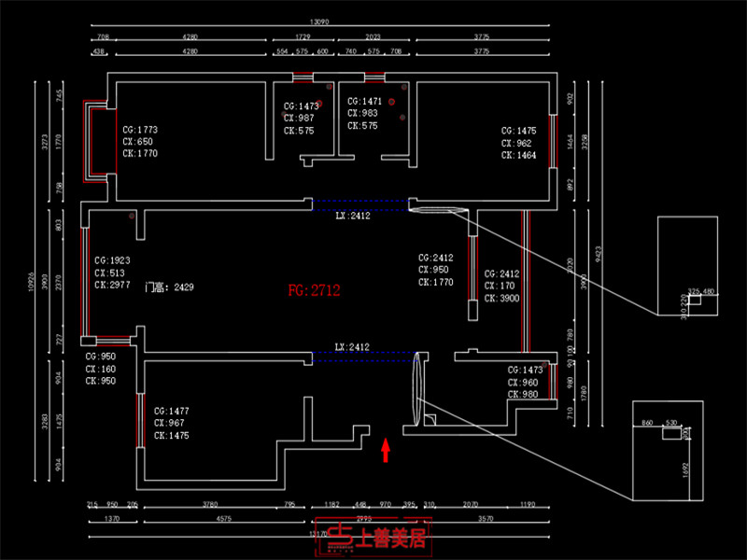Viewport: 747px width, 560px height.
Task: Click red pipe circle beside CG:1471
Action: (x=393, y=102)
